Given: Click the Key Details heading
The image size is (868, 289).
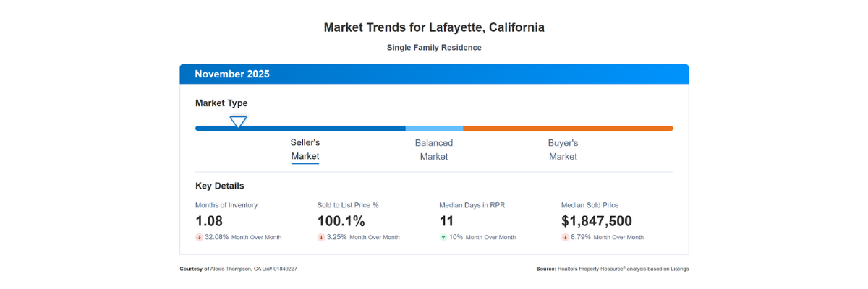Looking at the screenshot, I should pos(220,186).
